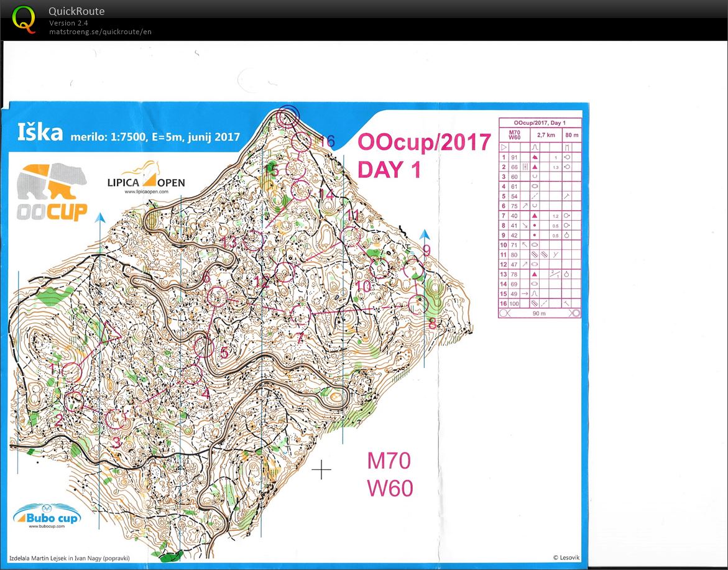
Task: Click control code 100 in row 16
Action: 514,303
